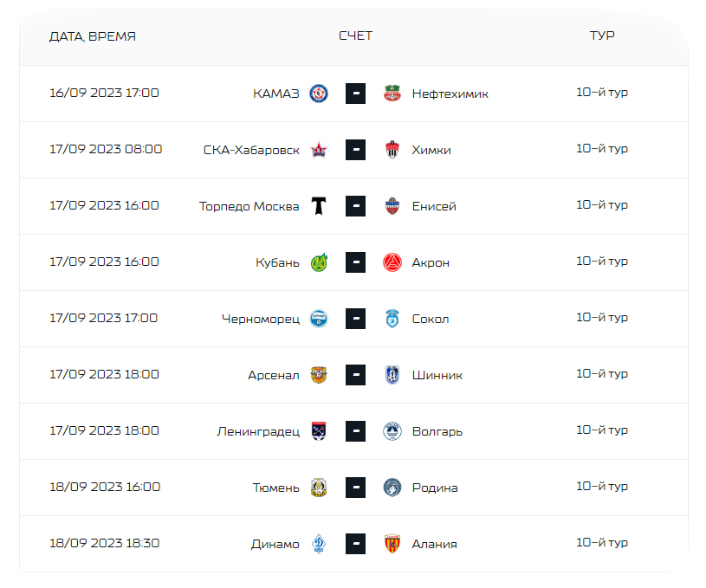706x588 pixels.
Task: Select the Алания striped shield crest
Action: coord(392,544)
